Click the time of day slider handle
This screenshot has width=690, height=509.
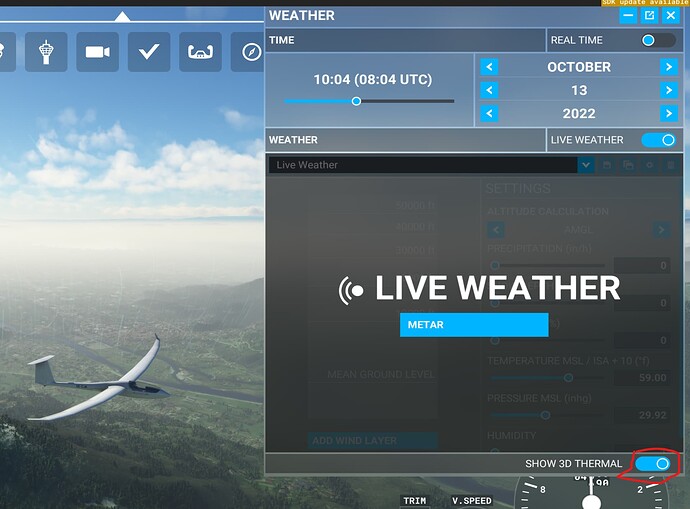pos(356,101)
